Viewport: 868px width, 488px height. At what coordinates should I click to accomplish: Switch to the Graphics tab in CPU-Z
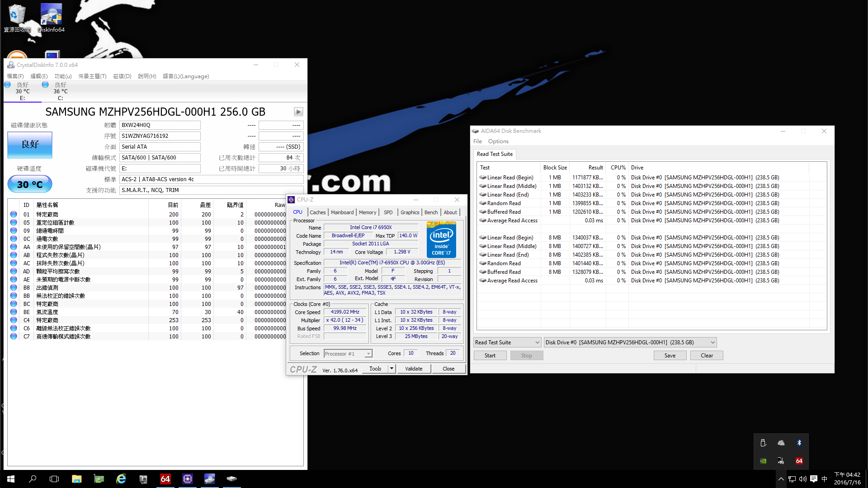pyautogui.click(x=410, y=212)
